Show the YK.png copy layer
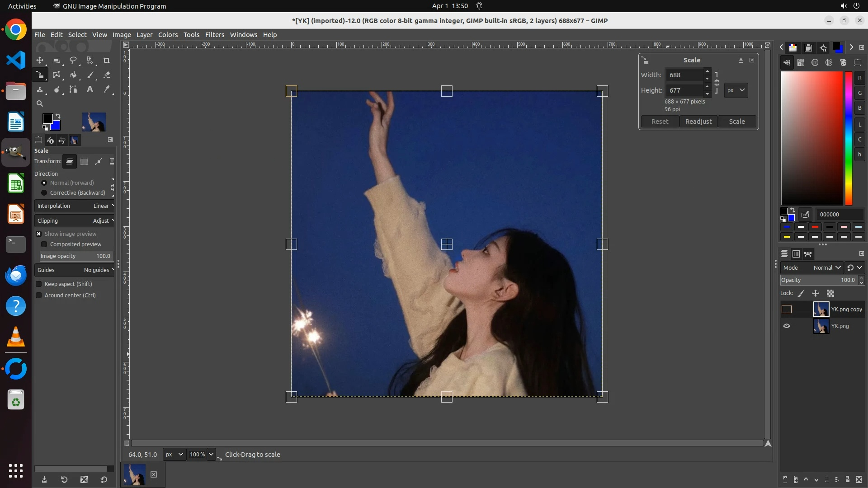This screenshot has height=488, width=868. (787, 310)
